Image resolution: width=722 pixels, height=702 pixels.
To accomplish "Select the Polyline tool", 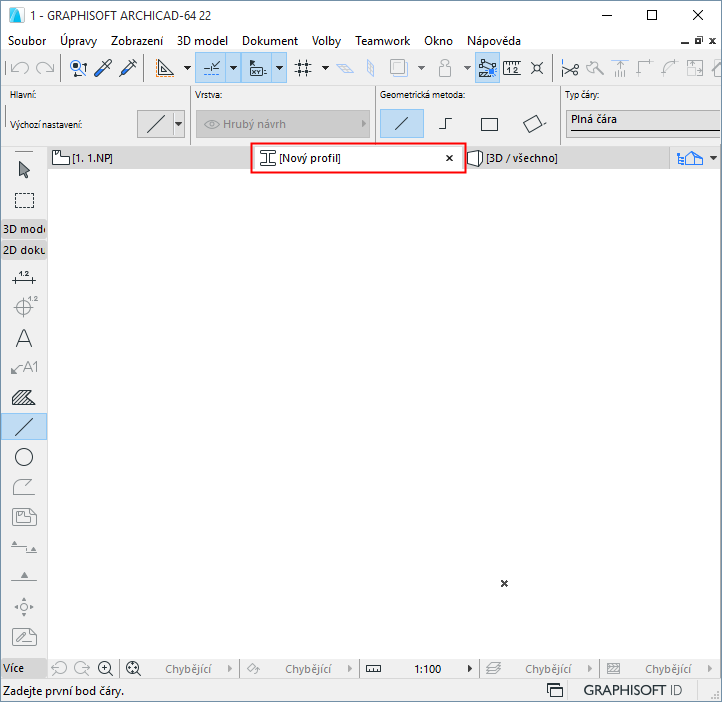I will coord(24,487).
